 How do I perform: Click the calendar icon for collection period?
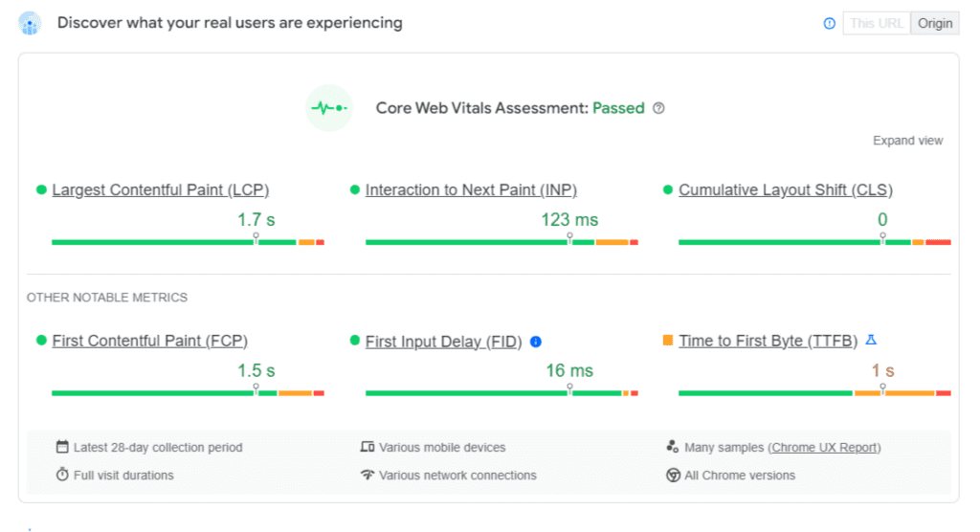[x=62, y=447]
